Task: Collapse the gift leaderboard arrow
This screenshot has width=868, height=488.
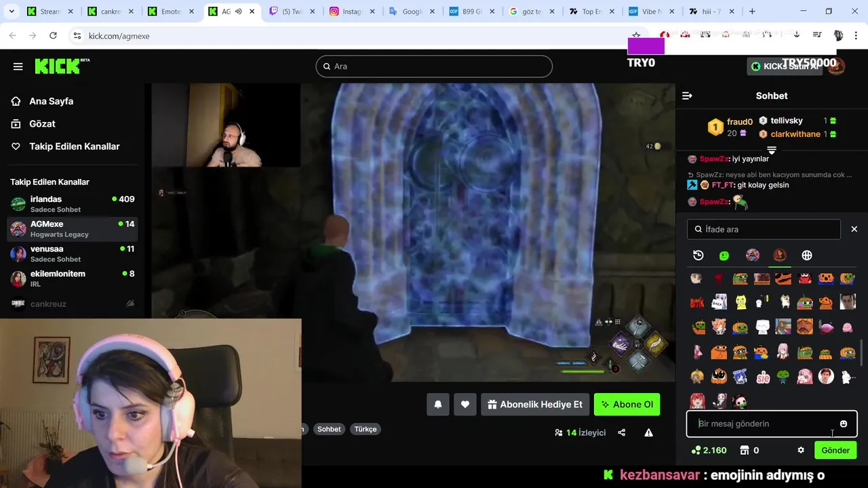Action: point(772,150)
